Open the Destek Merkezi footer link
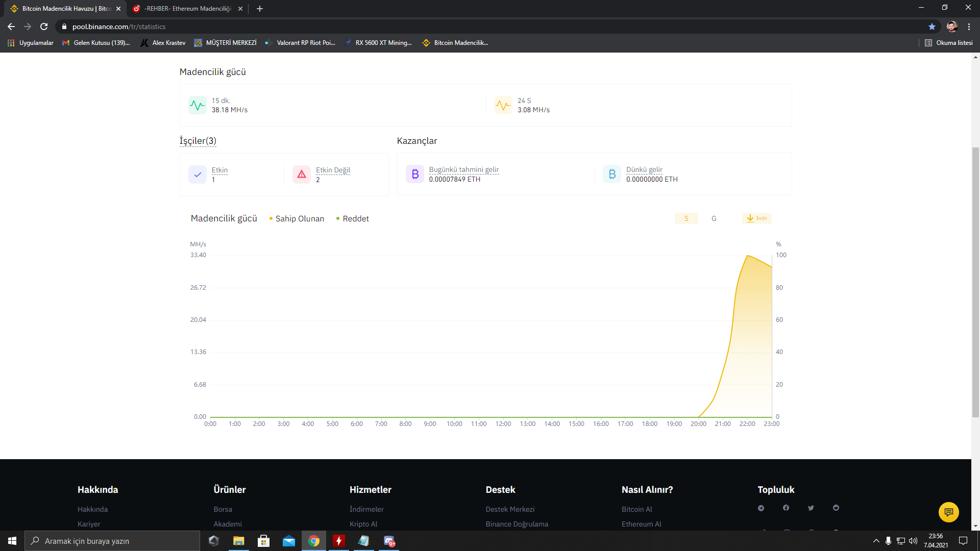980x551 pixels. [x=509, y=509]
